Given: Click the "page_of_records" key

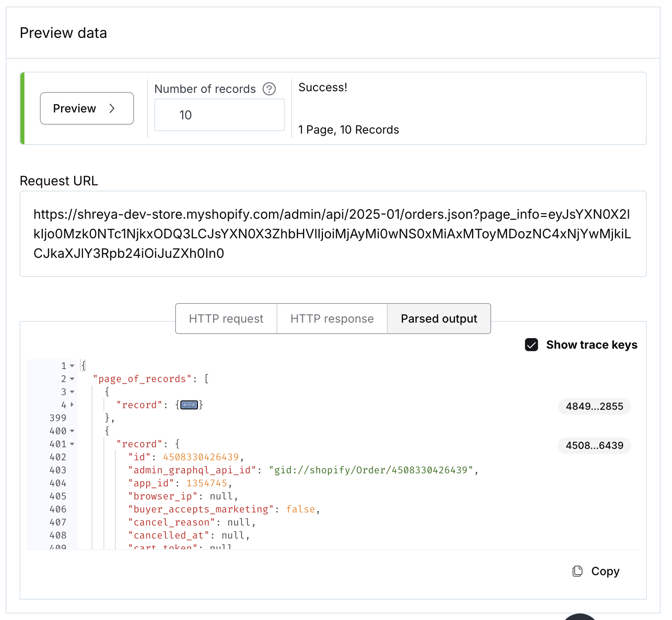Looking at the screenshot, I should (142, 379).
